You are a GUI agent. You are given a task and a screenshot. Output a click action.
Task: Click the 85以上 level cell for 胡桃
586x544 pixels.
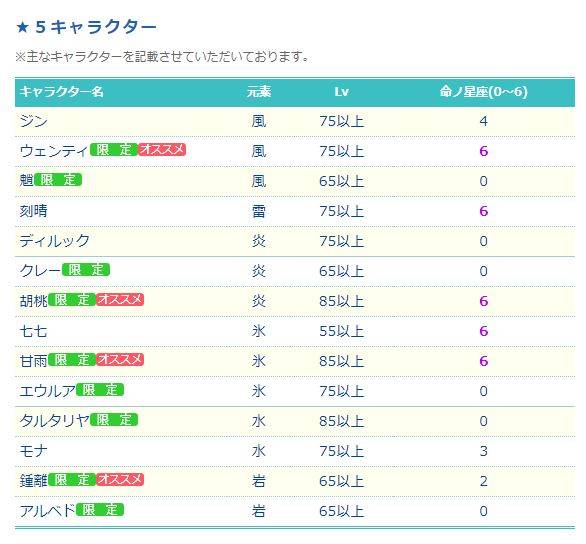point(342,301)
